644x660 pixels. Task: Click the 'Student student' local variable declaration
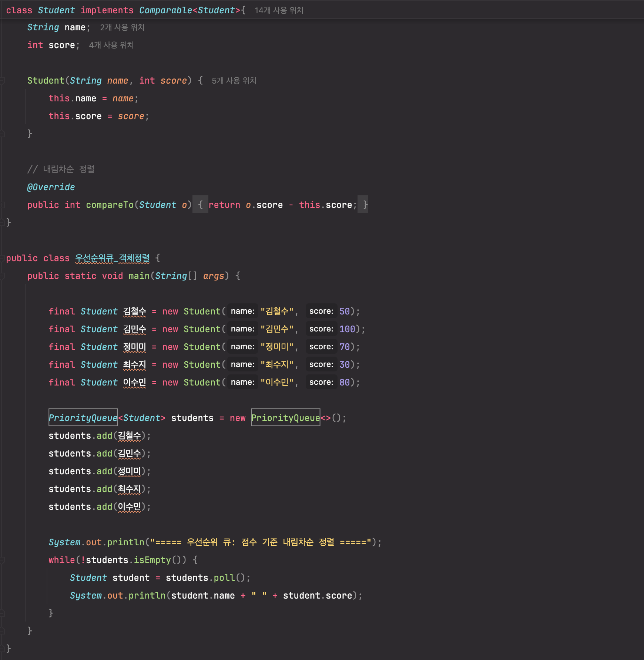110,578
